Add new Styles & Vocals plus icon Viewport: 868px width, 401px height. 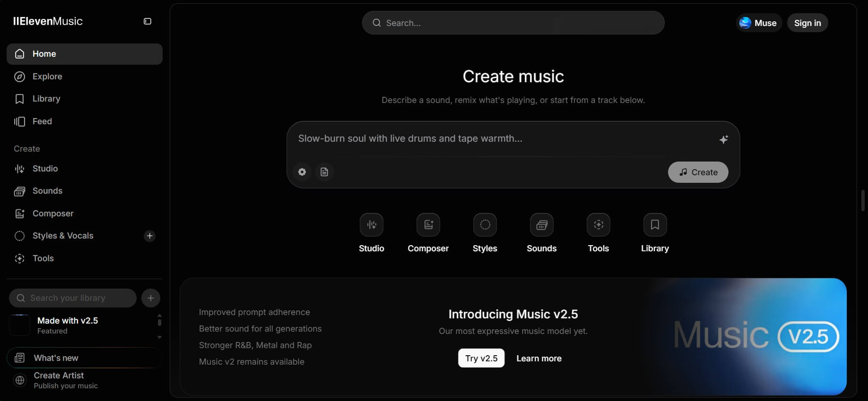(x=149, y=236)
